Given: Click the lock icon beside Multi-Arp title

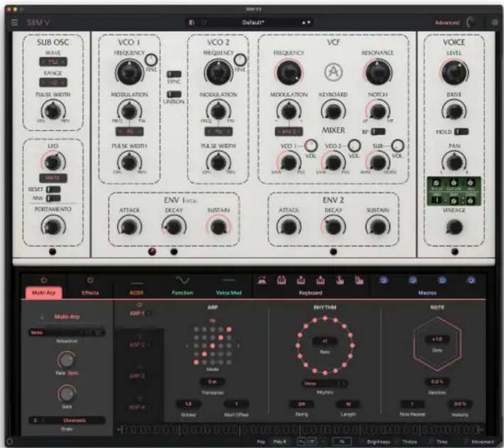Looking at the screenshot, I should pos(42,317).
